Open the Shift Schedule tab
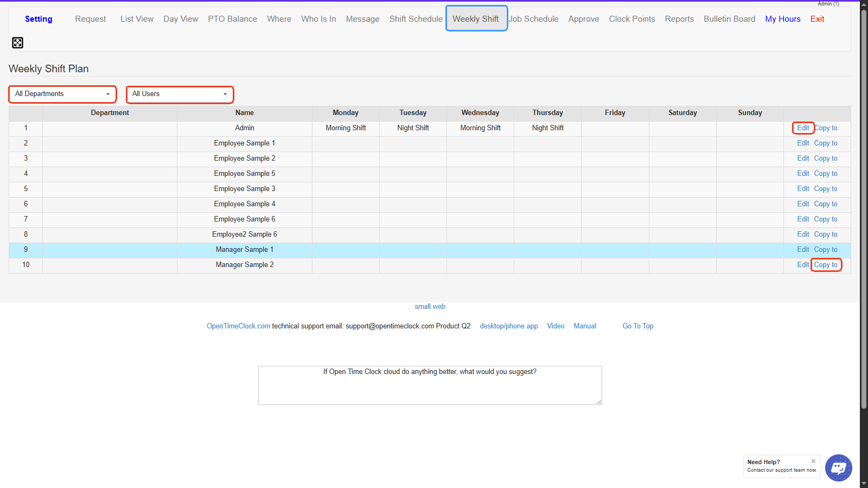The width and height of the screenshot is (868, 488). pos(416,19)
